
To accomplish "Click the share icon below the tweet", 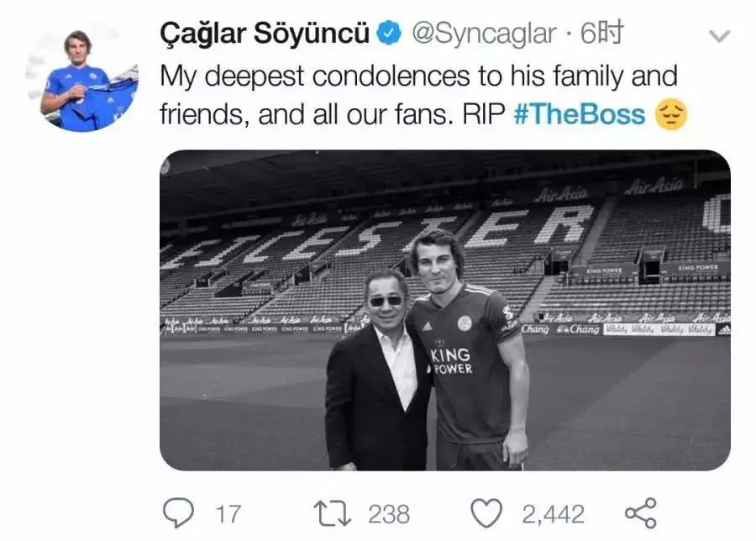I will click(640, 512).
